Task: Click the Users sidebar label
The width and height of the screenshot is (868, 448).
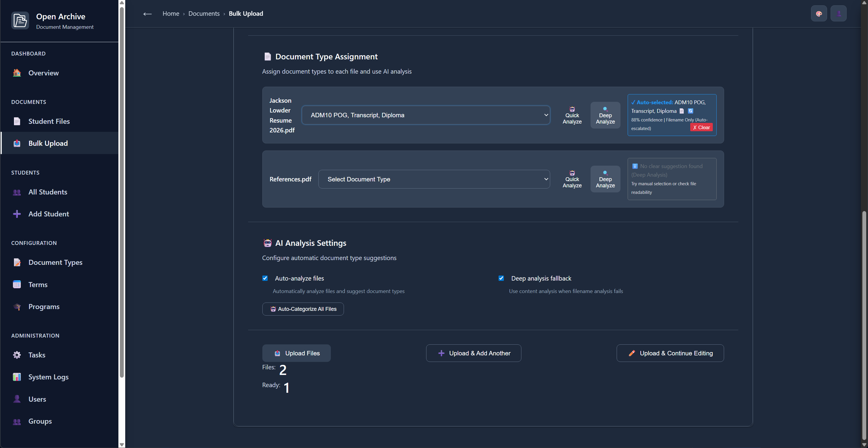Action: [37, 399]
